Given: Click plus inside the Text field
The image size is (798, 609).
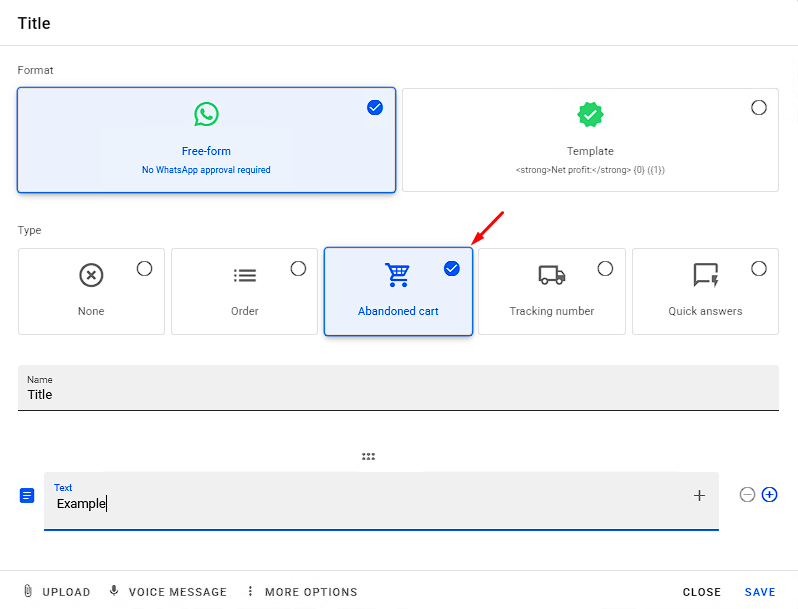Looking at the screenshot, I should pos(699,495).
